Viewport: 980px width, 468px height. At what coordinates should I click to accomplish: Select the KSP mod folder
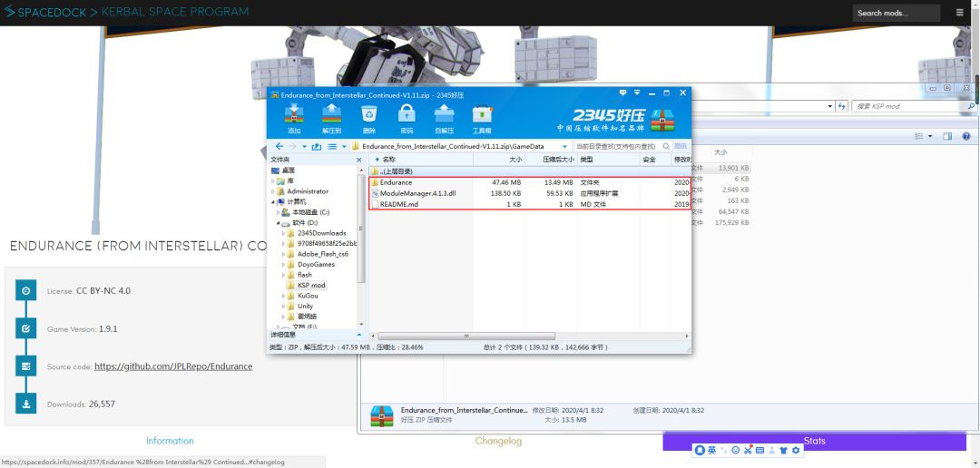point(307,285)
